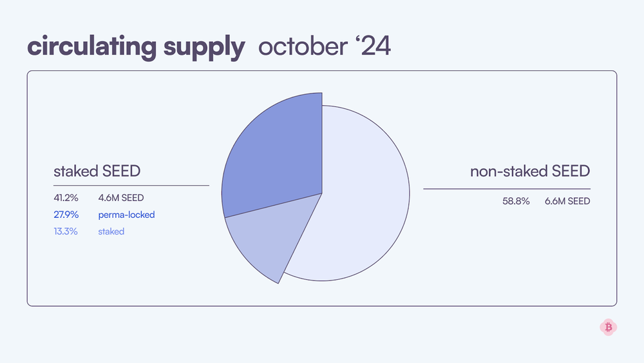Viewport: 644px width, 363px height.
Task: Click the light blue 'staked' label
Action: tap(111, 231)
